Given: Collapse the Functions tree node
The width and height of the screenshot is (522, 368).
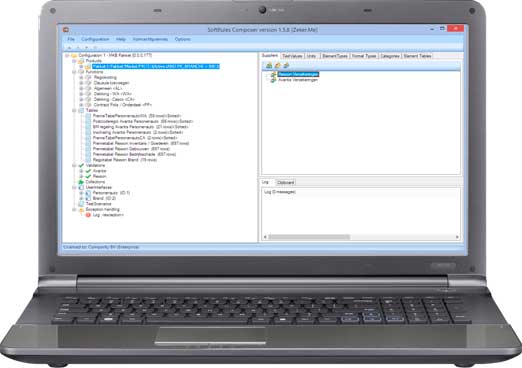Looking at the screenshot, I should pos(74,72).
